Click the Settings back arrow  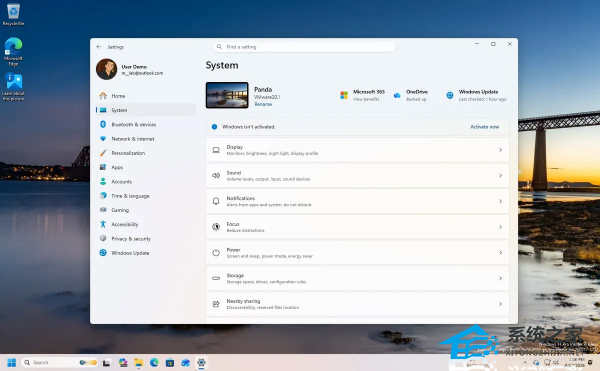tap(99, 47)
